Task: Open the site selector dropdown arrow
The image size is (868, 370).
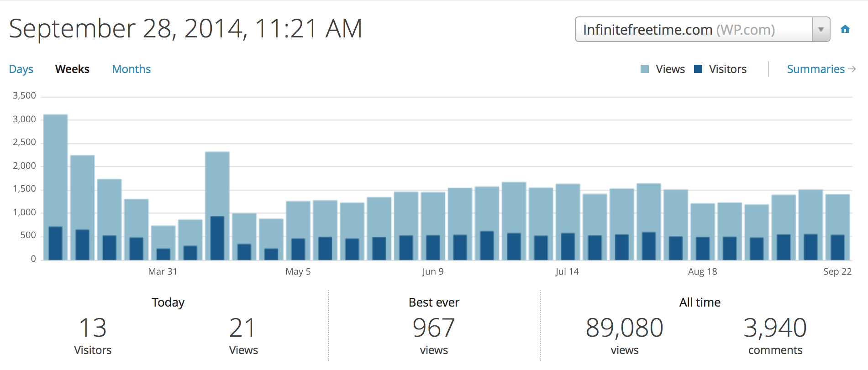Action: click(821, 30)
